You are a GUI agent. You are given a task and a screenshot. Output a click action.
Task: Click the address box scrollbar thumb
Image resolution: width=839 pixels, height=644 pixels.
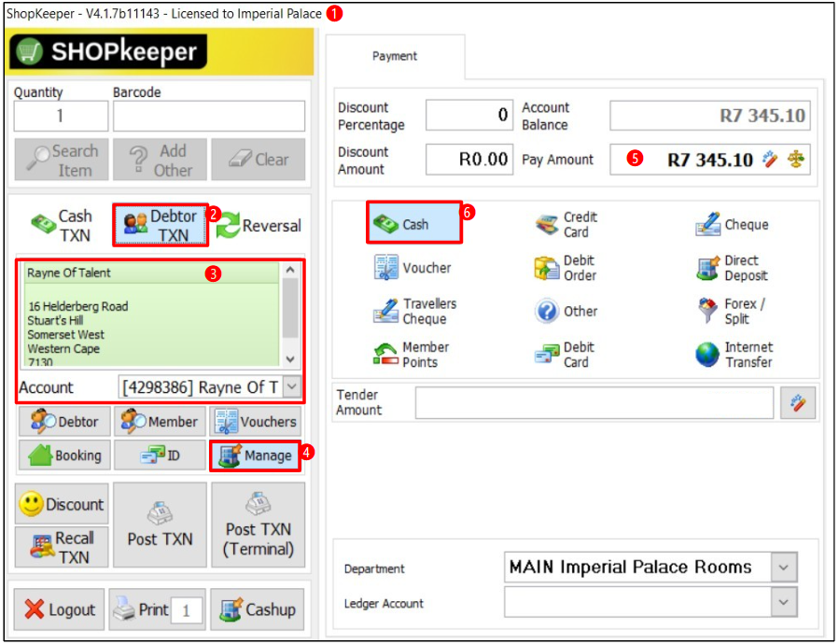290,308
